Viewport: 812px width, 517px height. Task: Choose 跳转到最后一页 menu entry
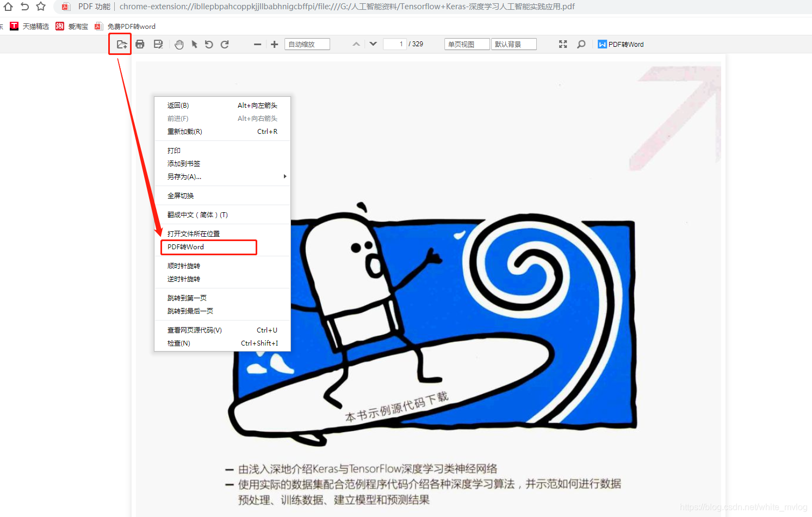[x=222, y=311]
